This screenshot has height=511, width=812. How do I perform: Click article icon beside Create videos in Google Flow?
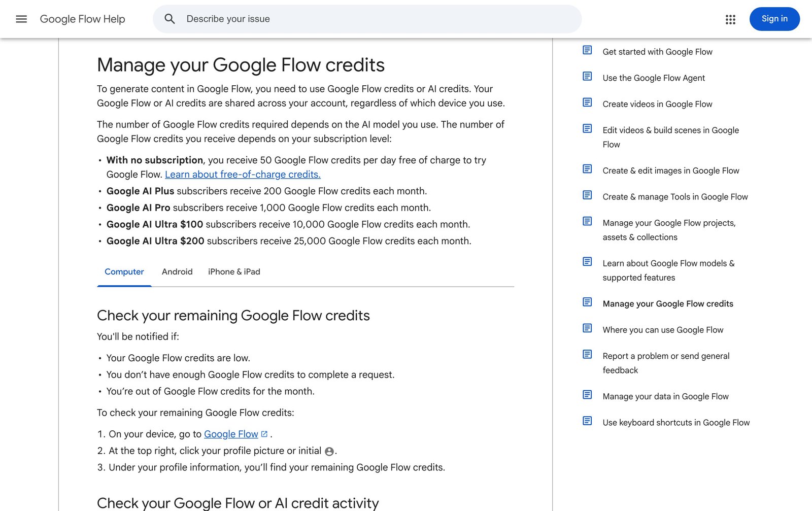tap(587, 102)
